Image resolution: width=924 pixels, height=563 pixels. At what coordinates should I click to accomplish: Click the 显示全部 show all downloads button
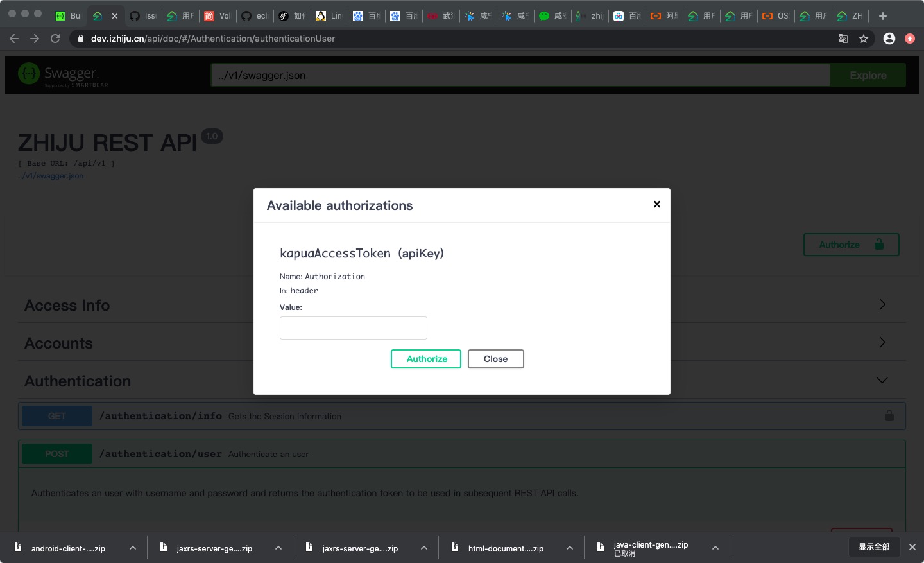874,547
